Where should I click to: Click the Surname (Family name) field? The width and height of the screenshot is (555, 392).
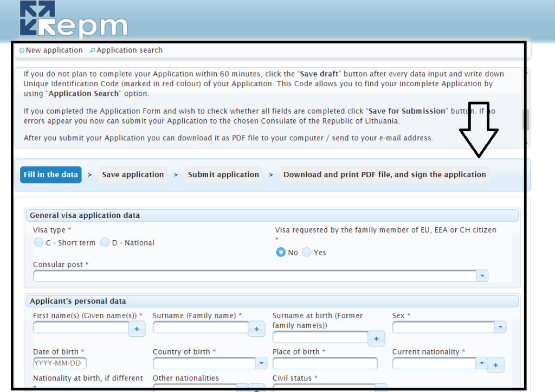coord(201,327)
